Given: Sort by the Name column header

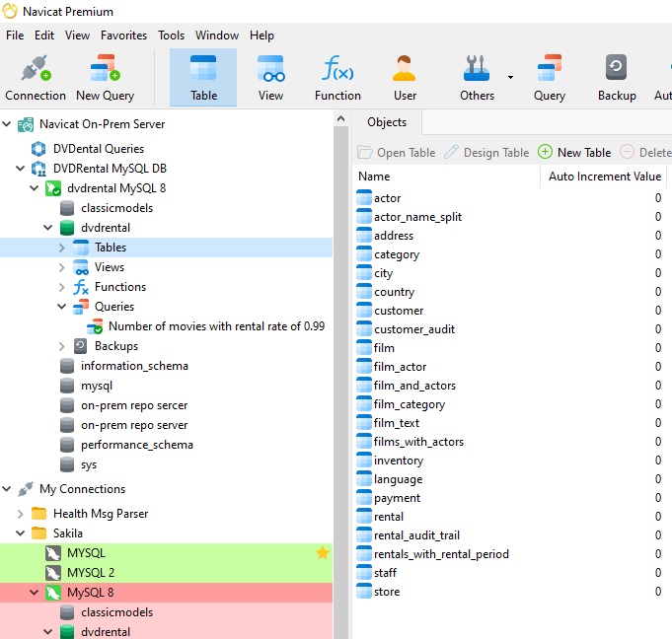Looking at the screenshot, I should (446, 177).
